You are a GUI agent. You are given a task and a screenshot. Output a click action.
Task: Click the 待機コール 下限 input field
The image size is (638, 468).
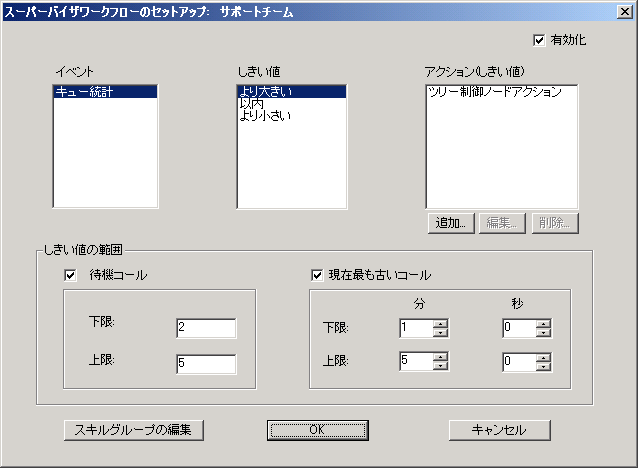(206, 328)
